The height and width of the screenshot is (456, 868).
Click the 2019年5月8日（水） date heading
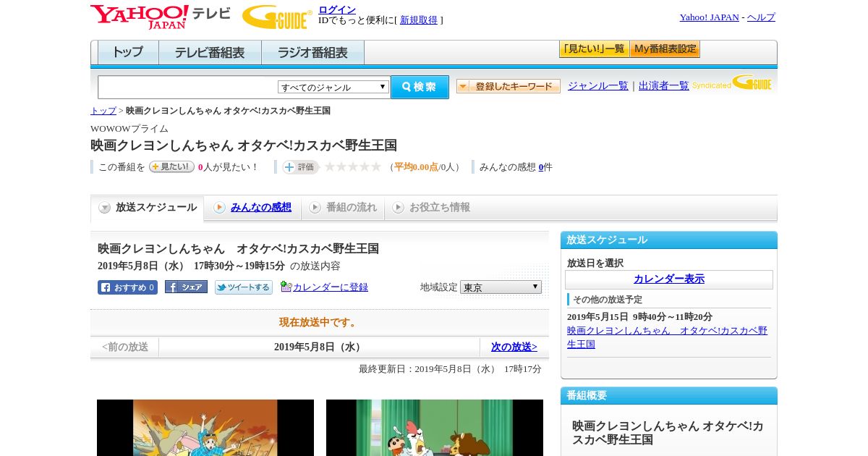pyautogui.click(x=319, y=347)
